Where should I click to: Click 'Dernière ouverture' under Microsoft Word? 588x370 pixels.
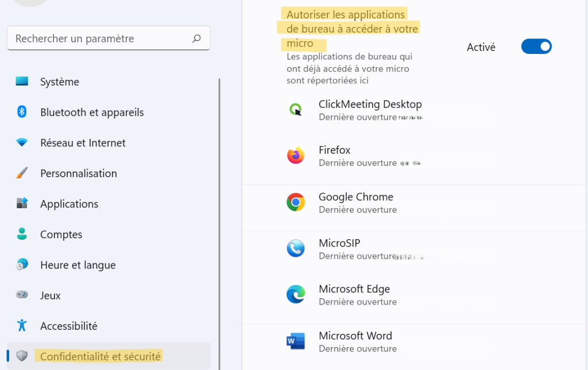[x=358, y=349]
